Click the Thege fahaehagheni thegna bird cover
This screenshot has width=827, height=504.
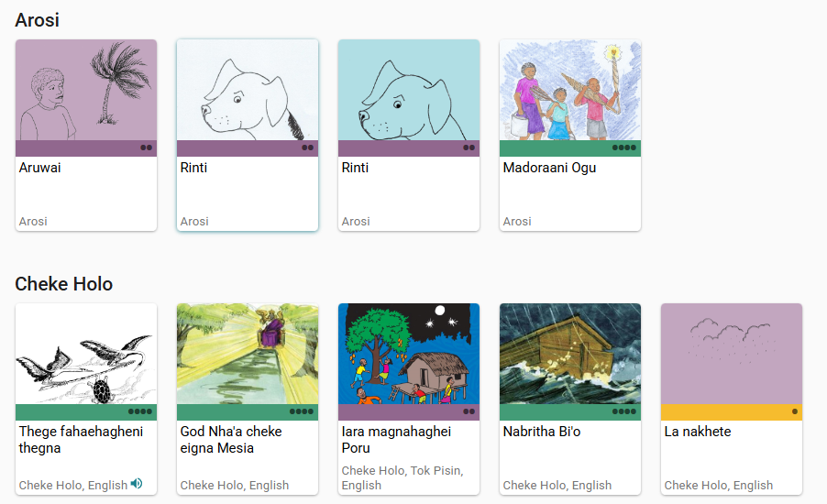[86, 354]
